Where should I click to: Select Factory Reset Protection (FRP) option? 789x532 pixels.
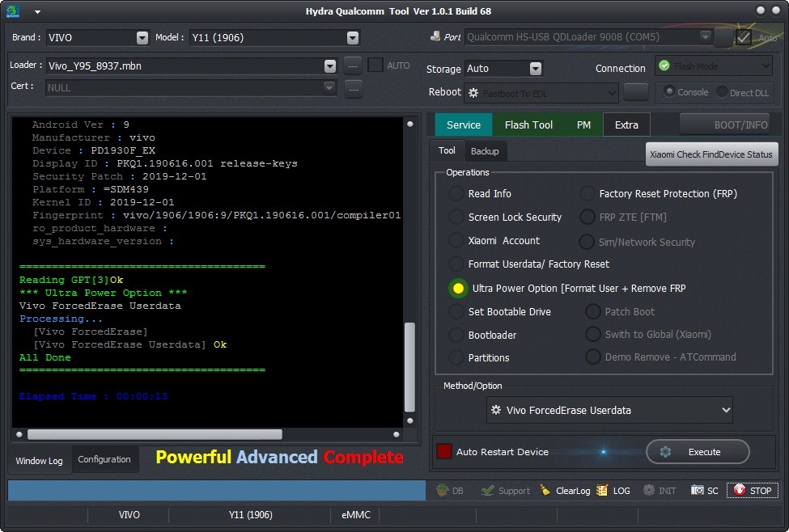[588, 193]
